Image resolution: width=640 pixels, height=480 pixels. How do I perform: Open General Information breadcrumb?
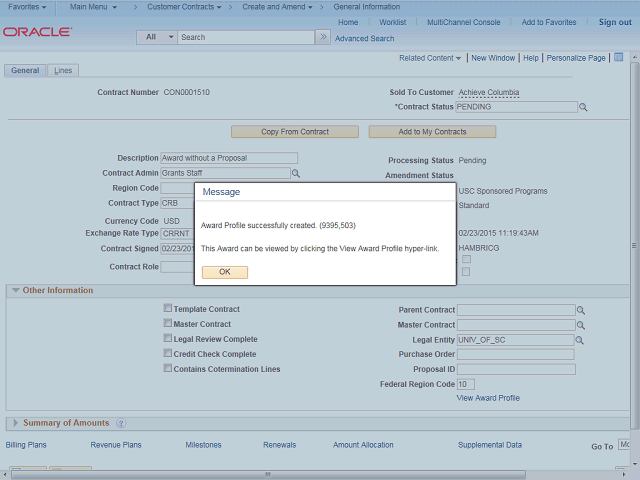(x=367, y=7)
